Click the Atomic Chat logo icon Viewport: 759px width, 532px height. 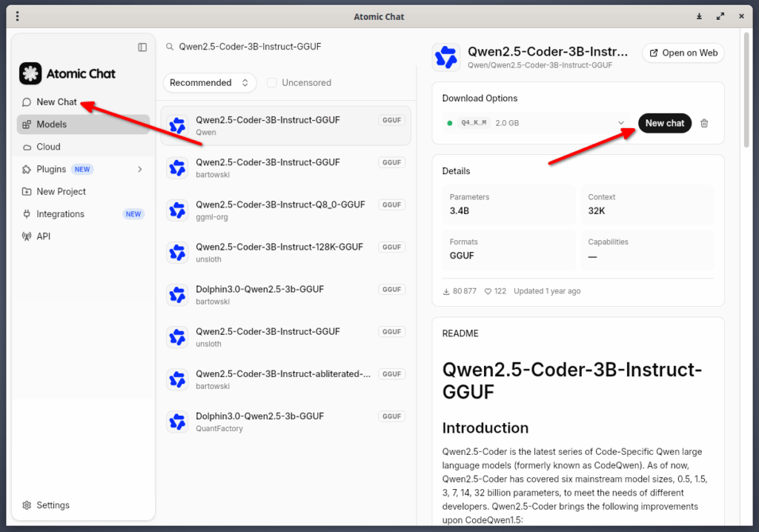[x=30, y=73]
